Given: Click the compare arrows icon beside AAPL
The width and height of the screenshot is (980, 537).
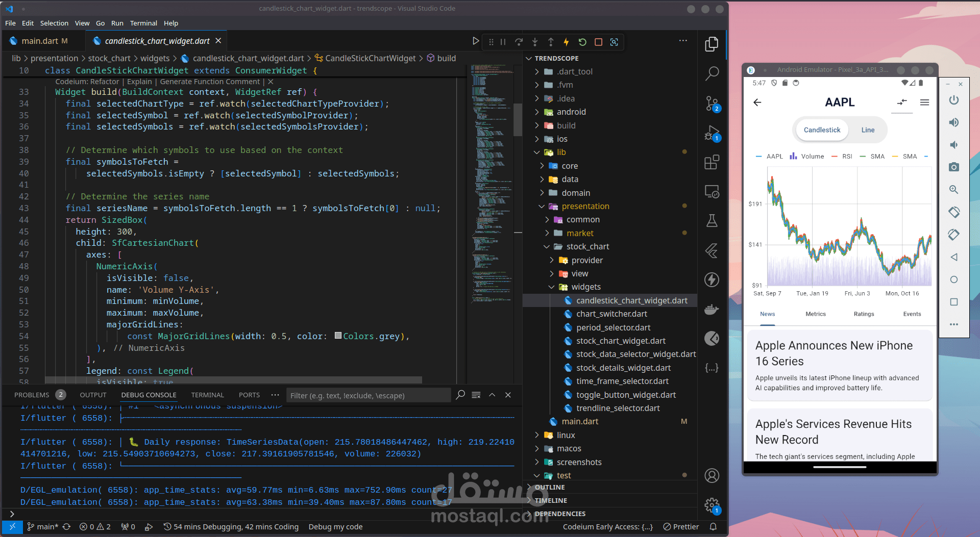Looking at the screenshot, I should pyautogui.click(x=902, y=102).
